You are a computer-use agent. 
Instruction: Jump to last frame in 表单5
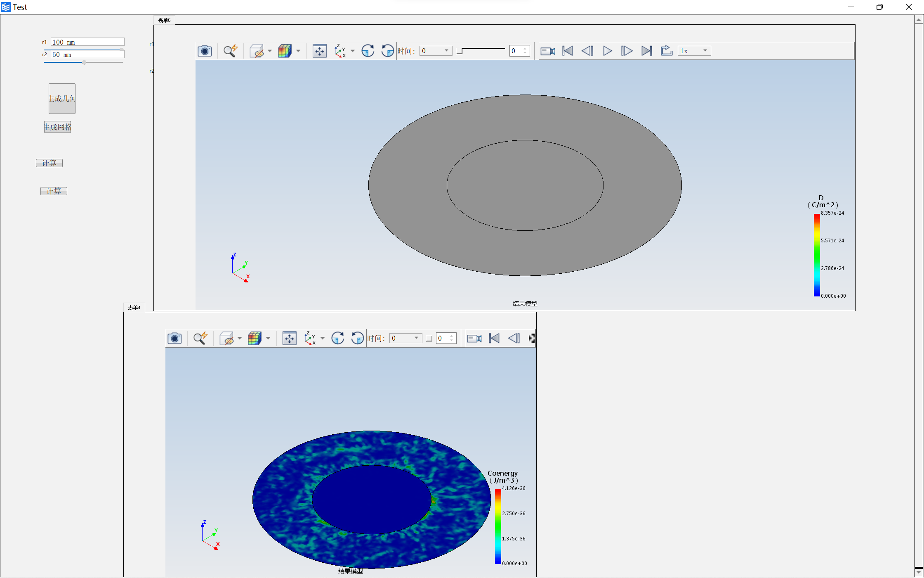point(647,51)
